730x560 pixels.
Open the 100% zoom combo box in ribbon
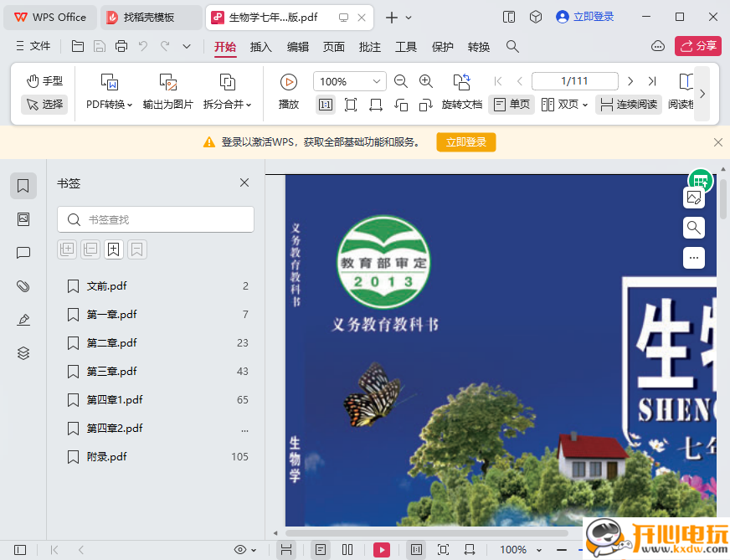pyautogui.click(x=350, y=81)
